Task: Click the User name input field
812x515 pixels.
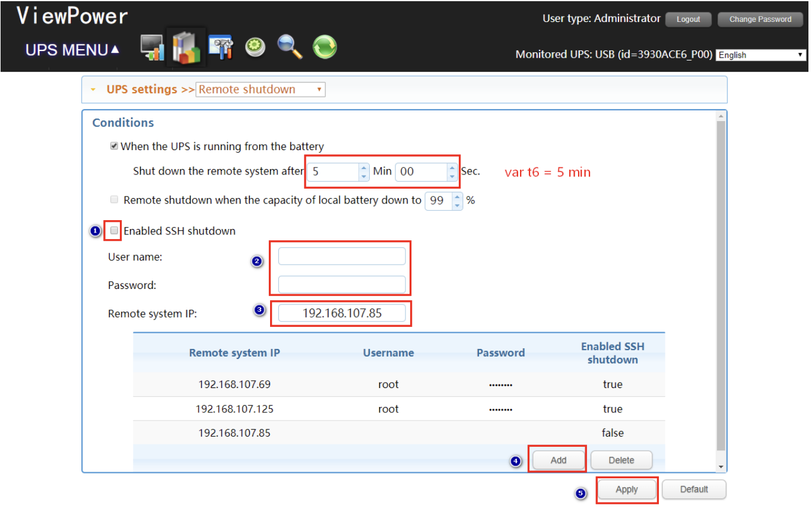Action: 342,256
